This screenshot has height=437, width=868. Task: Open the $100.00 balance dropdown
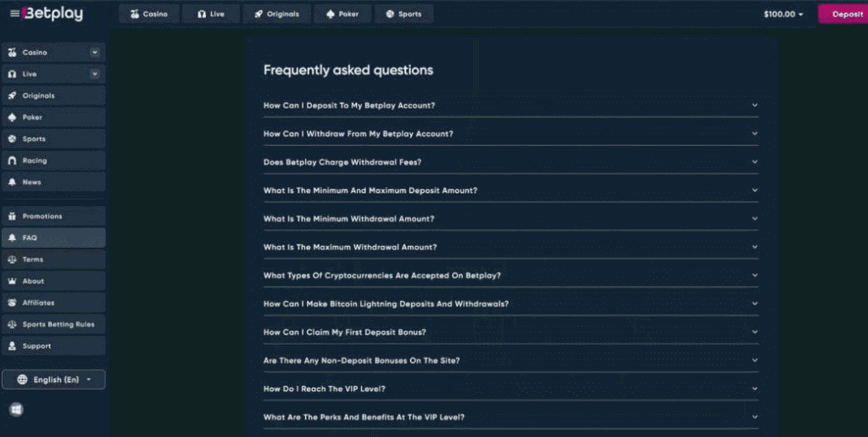(x=783, y=14)
